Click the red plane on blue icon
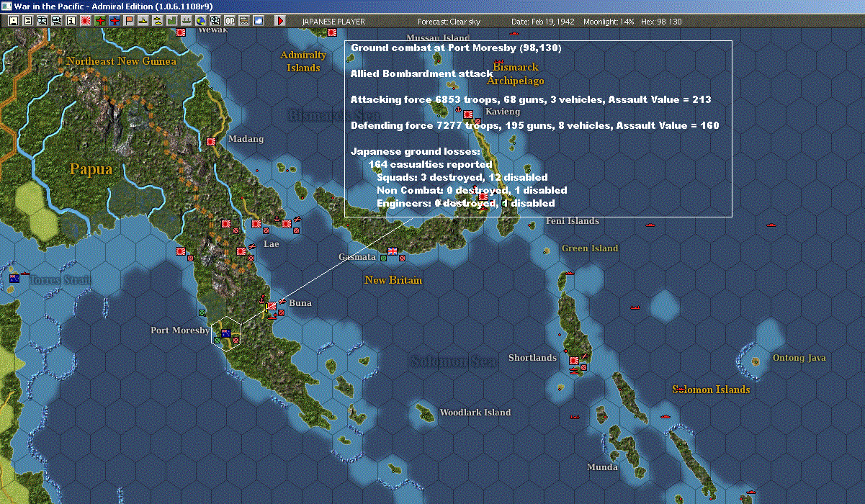 point(115,21)
